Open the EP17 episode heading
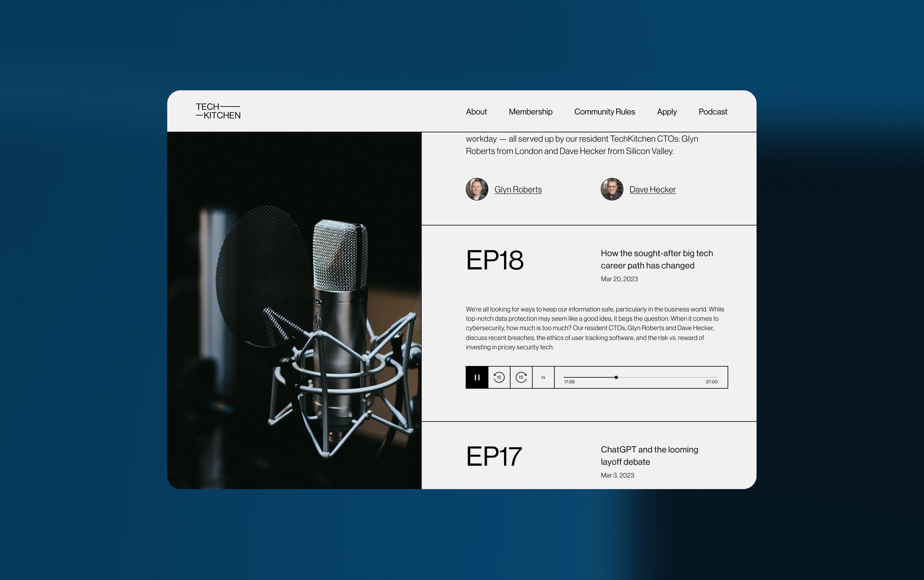This screenshot has height=580, width=924. 494,457
